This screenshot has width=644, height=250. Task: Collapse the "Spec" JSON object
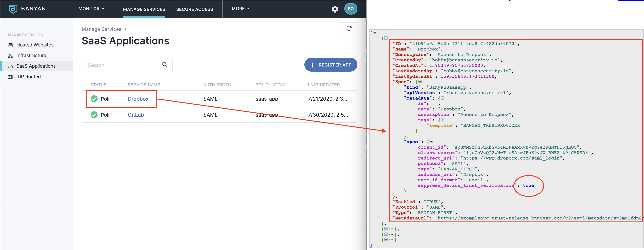(420, 82)
